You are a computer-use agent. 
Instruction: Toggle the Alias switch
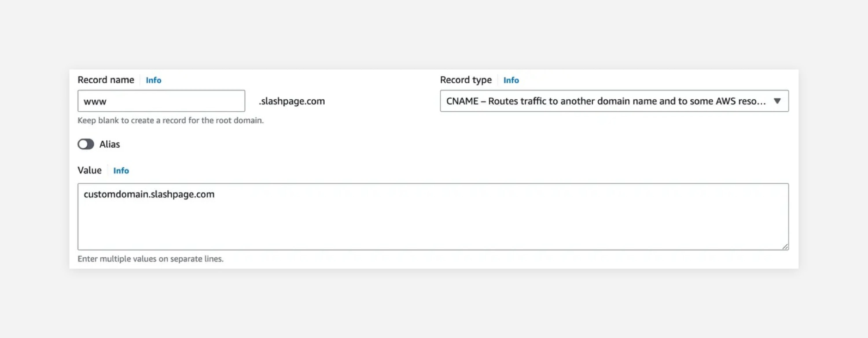click(x=86, y=144)
